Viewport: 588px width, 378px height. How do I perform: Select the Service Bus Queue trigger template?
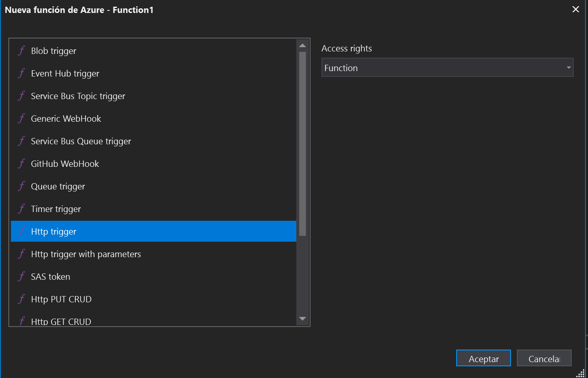(80, 141)
